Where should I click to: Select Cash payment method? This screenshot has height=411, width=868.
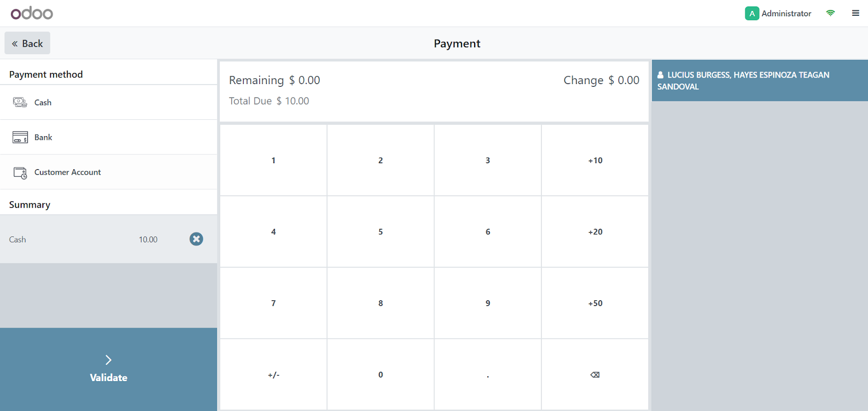[x=108, y=102]
